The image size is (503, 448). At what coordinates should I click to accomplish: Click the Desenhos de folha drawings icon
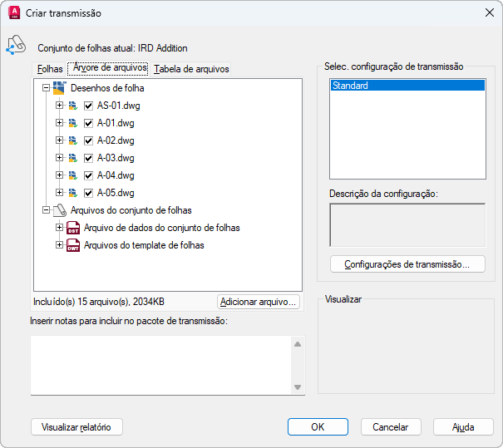[60, 88]
